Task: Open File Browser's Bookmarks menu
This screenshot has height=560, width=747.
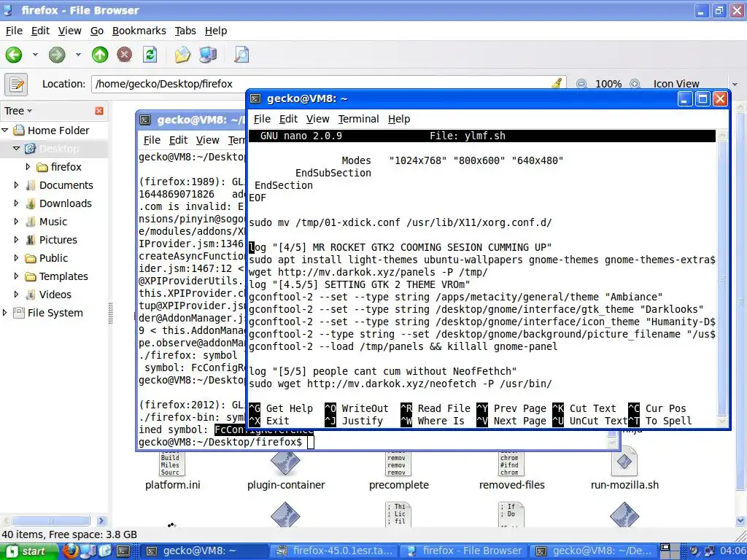Action: [x=139, y=31]
